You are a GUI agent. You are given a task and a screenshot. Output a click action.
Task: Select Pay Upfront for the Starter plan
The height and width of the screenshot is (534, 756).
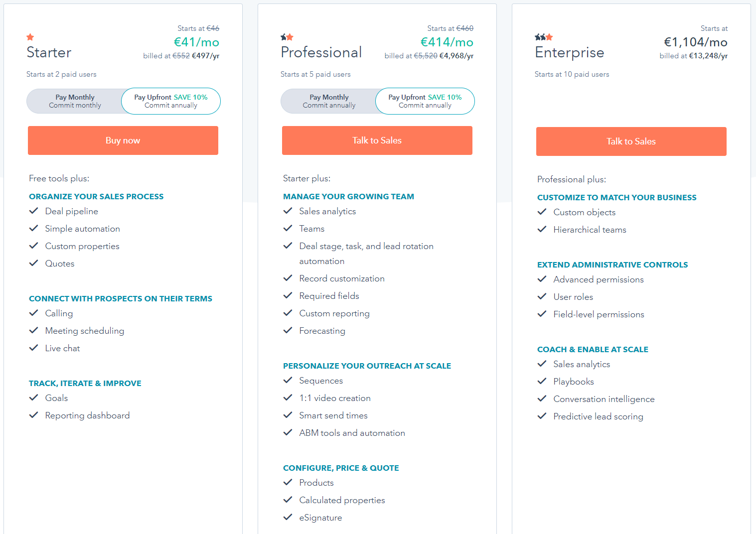pos(170,101)
